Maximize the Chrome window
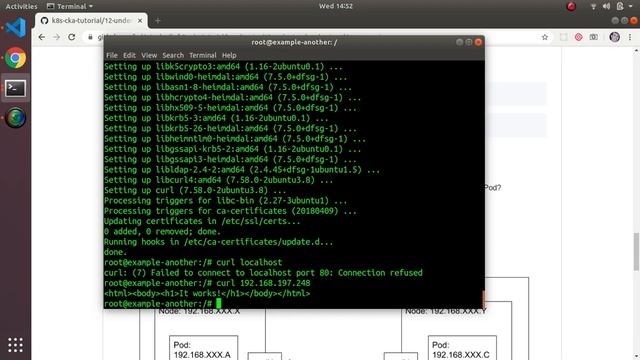The image size is (640, 360). tap(624, 20)
